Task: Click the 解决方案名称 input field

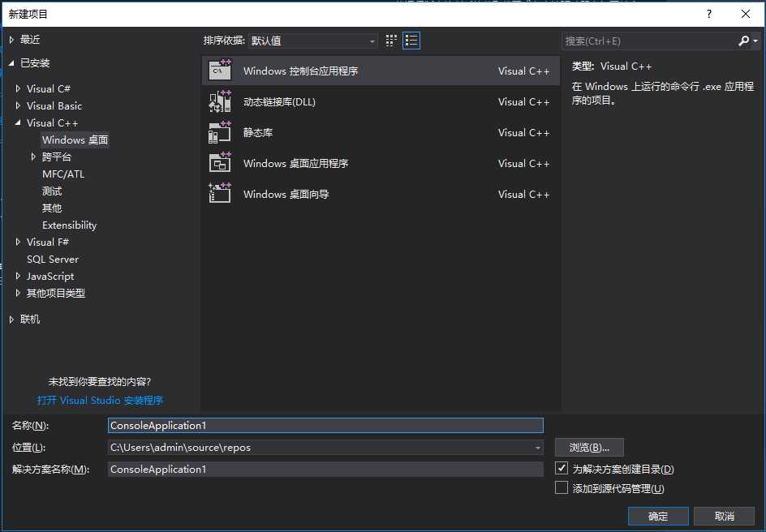Action: (325, 470)
